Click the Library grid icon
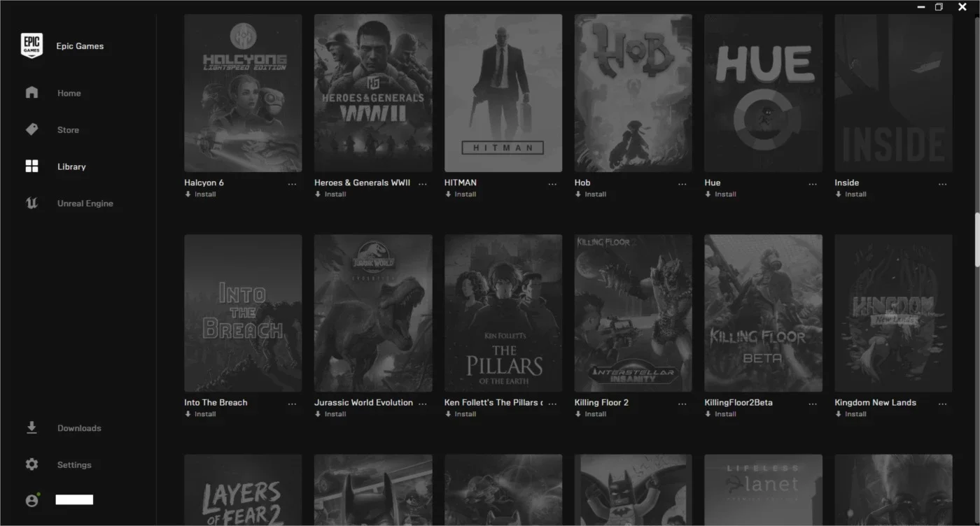The width and height of the screenshot is (980, 526). 31,166
